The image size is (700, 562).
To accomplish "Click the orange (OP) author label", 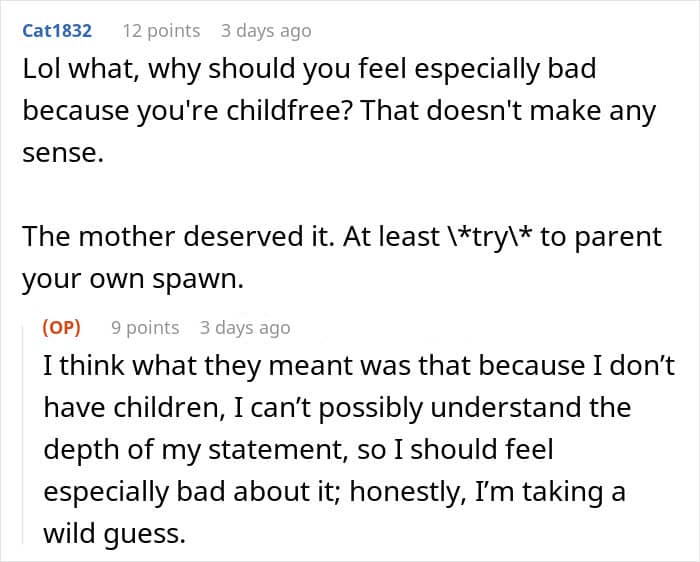I will (x=61, y=328).
